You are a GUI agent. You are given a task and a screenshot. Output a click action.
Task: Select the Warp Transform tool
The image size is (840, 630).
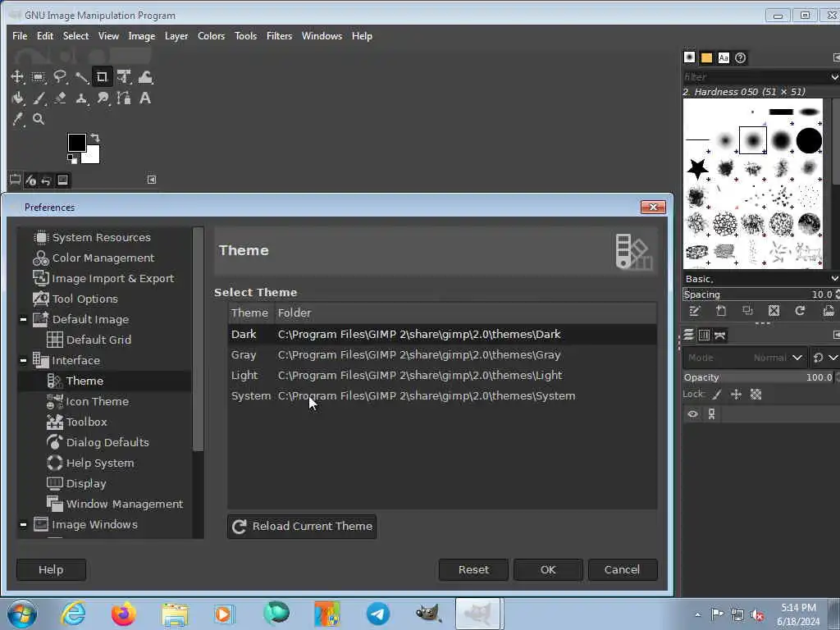(x=145, y=77)
